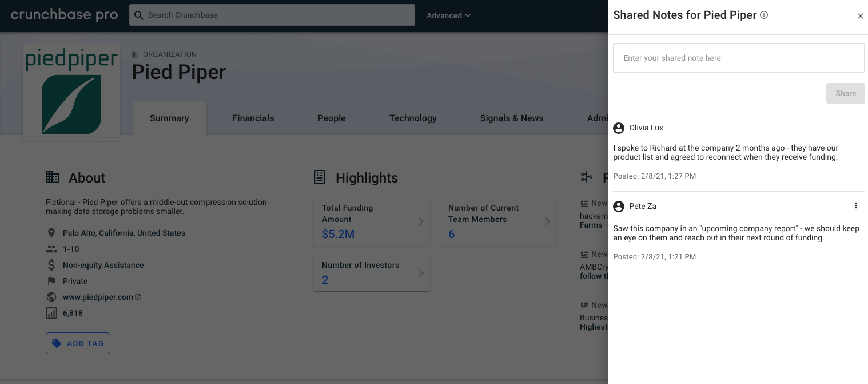Click the organization folder icon
Viewport: 868px width, 384px height.
coord(135,54)
